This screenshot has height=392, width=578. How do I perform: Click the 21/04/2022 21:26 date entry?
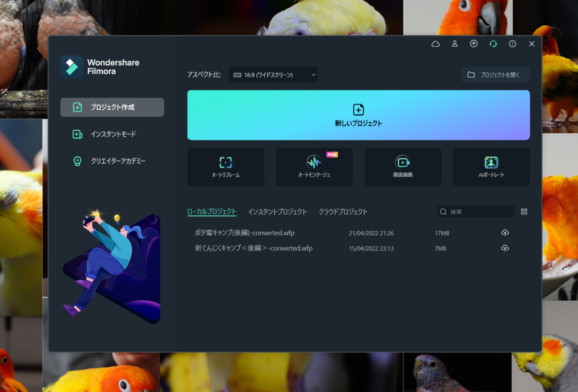[371, 234]
